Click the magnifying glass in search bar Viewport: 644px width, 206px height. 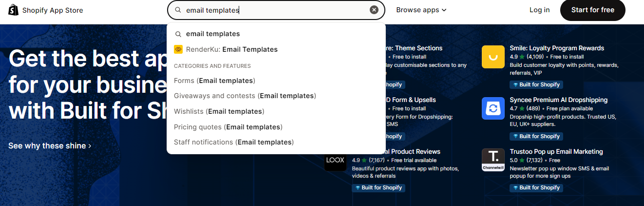point(178,10)
